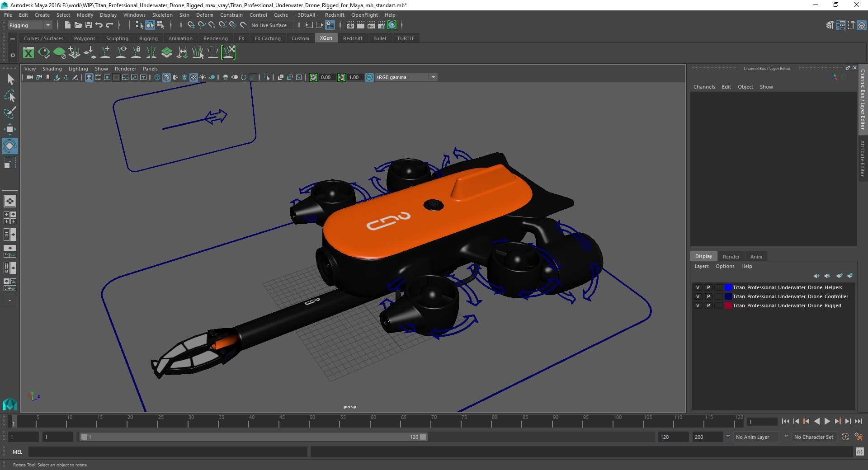The image size is (868, 470).
Task: Select single-pane viewport layout
Action: click(10, 201)
